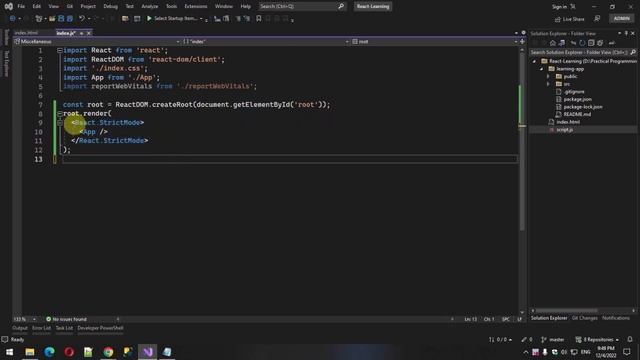Screen dimensions: 640x360
Task: Click the ADMIN button
Action: [622, 18]
